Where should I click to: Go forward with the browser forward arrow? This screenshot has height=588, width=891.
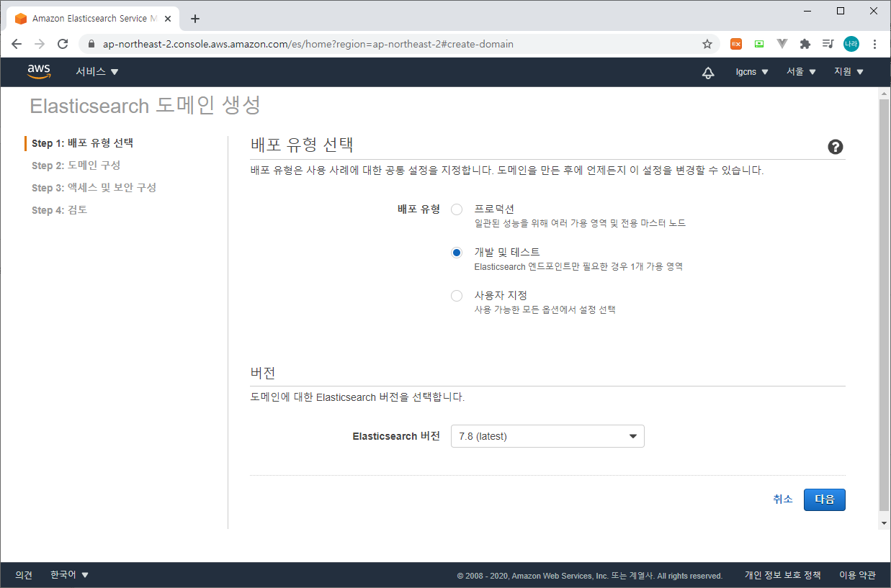coord(40,44)
